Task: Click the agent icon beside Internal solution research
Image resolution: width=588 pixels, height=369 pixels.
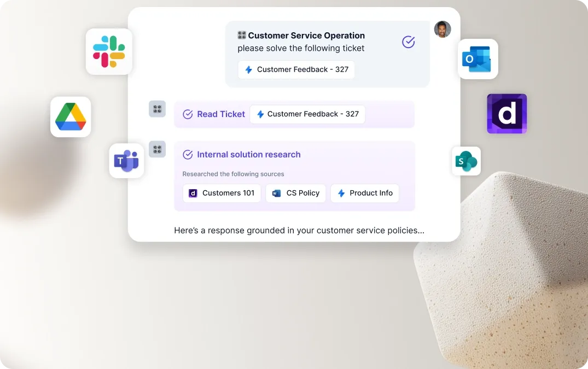Action: [157, 149]
